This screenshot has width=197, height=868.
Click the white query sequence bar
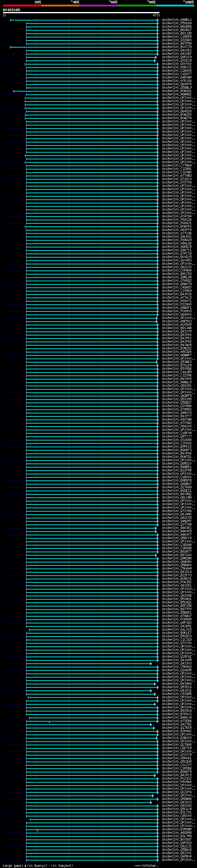tap(81, 13)
